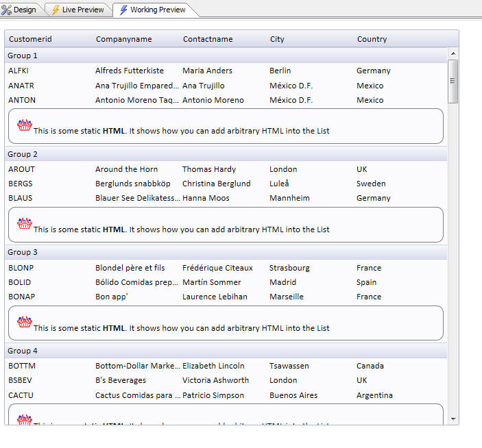
Task: Click the Canada country cell
Action: pyautogui.click(x=370, y=366)
